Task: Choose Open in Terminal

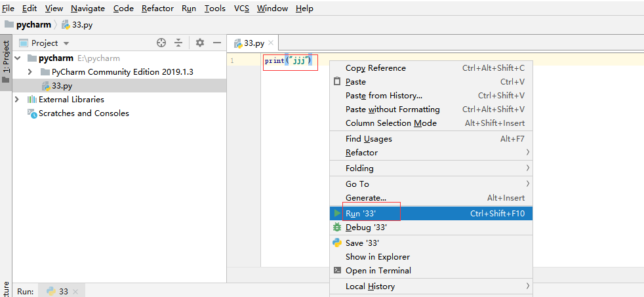Action: click(x=432, y=270)
